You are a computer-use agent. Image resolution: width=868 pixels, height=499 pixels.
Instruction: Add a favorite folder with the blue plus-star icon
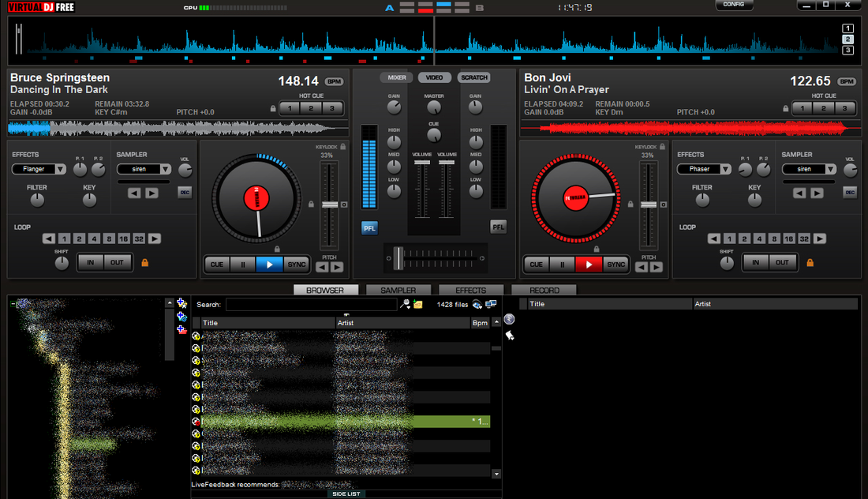tap(181, 303)
